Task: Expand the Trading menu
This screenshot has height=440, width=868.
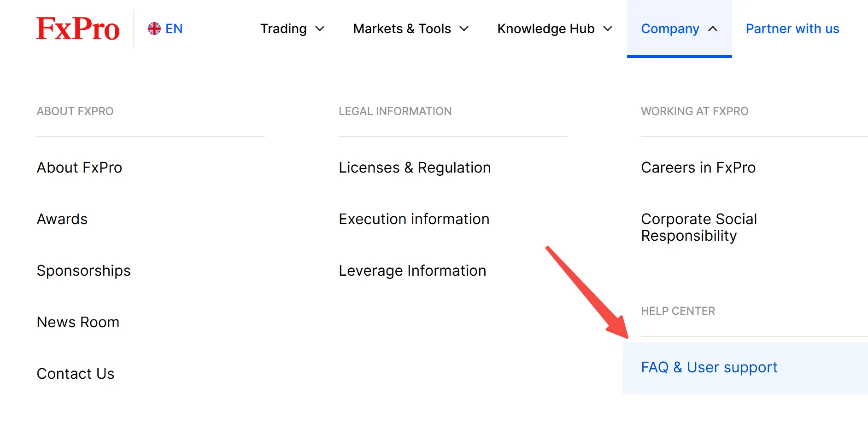Action: (293, 29)
